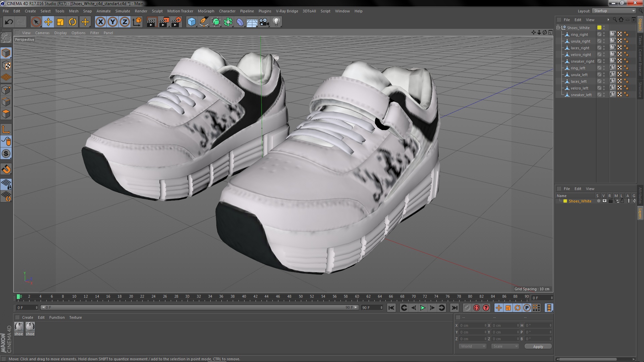Render to Picture Viewer
Image resolution: width=644 pixels, height=362 pixels.
pos(164,22)
